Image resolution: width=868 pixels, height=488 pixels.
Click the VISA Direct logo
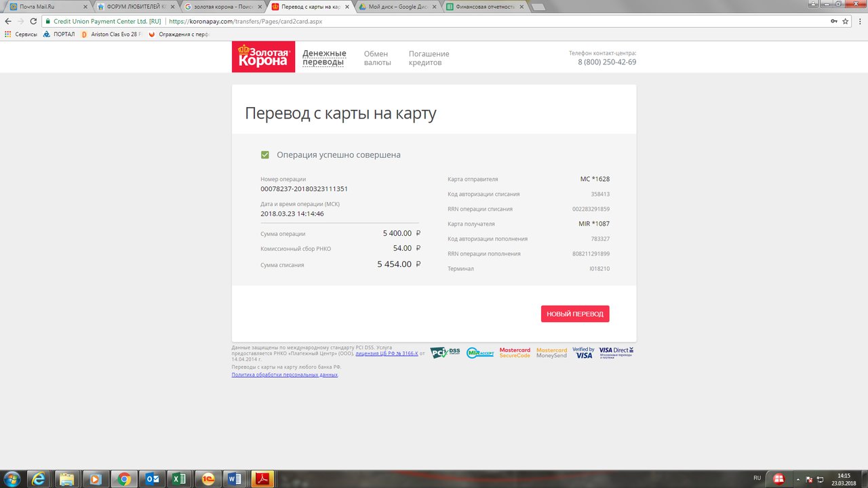[616, 352]
